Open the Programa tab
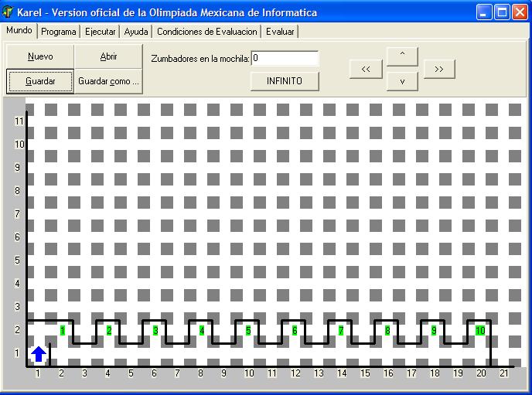 (x=58, y=32)
